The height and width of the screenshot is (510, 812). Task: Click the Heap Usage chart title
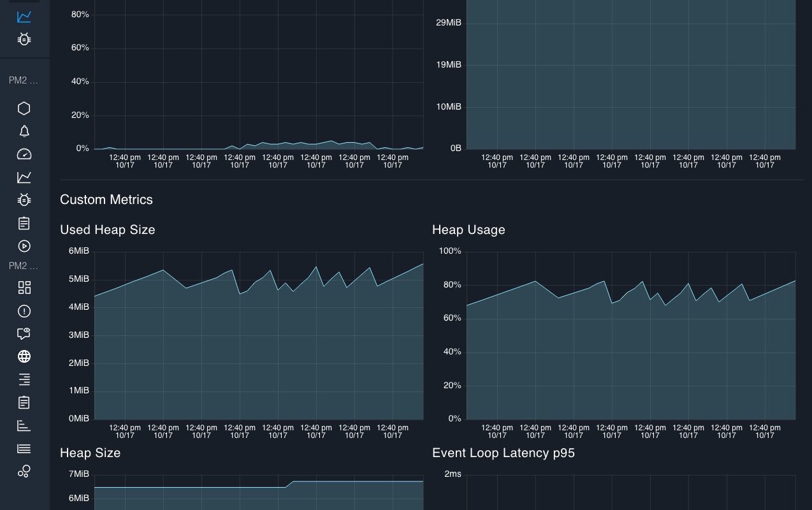[468, 230]
